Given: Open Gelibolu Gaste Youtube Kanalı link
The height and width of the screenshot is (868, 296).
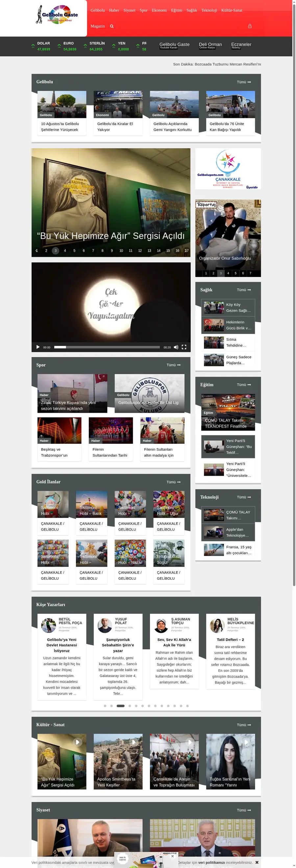Looking at the screenshot, I should tap(174, 45).
